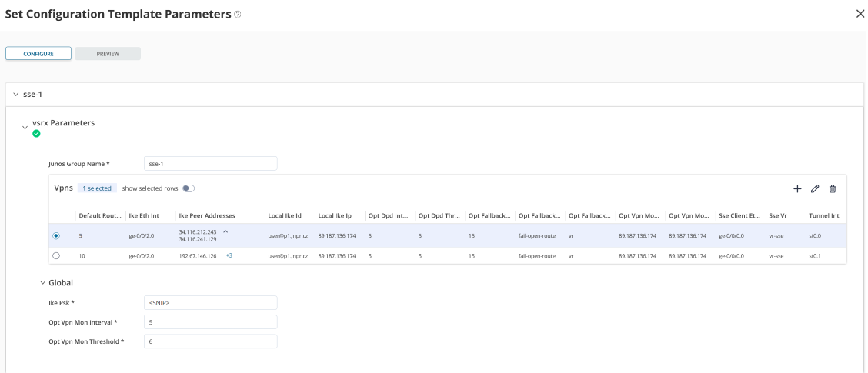Click the Ike Psk input field

click(210, 303)
